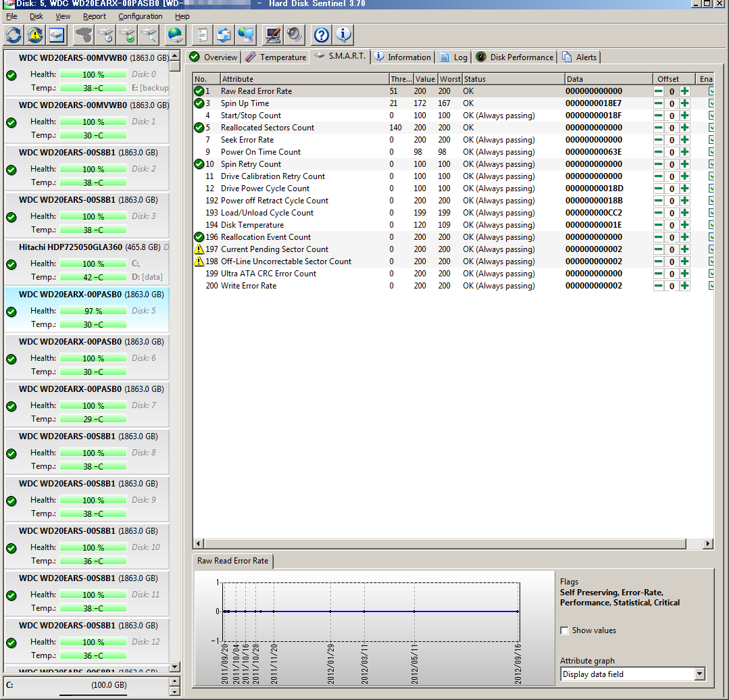Increase the offset for Current Pending Sector Count
The height and width of the screenshot is (700, 729).
click(x=684, y=249)
